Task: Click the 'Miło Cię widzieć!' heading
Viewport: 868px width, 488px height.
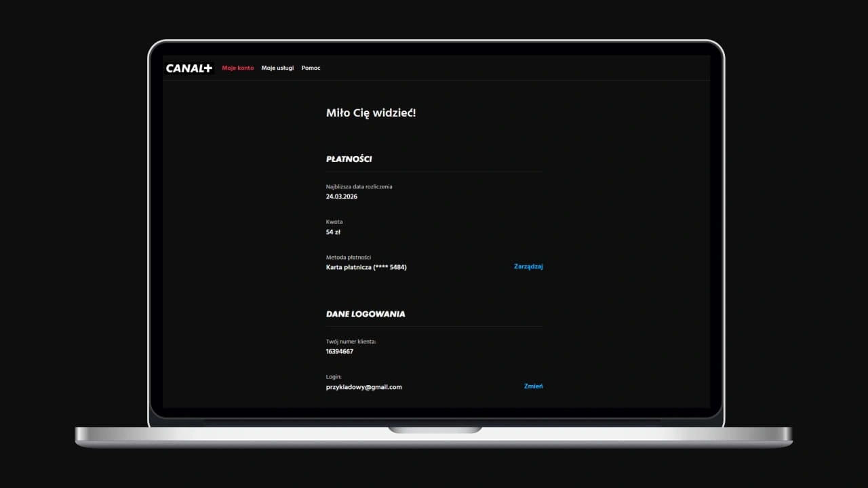Action: click(x=370, y=113)
